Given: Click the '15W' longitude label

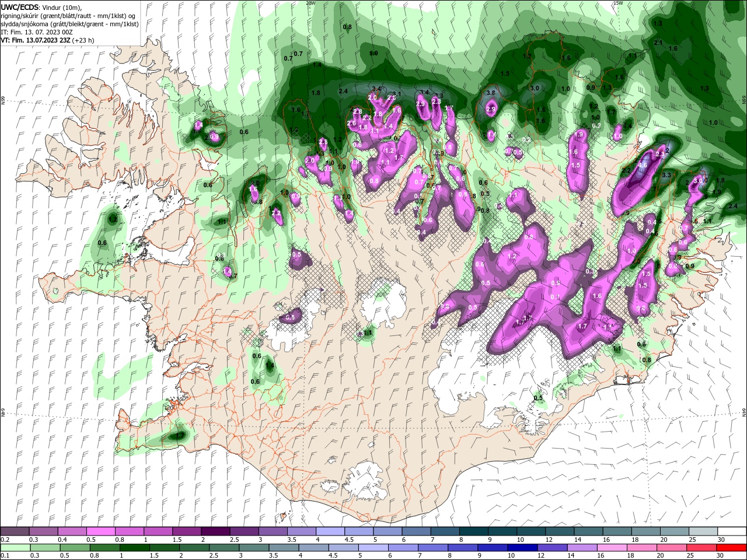Looking at the screenshot, I should coord(618,3).
